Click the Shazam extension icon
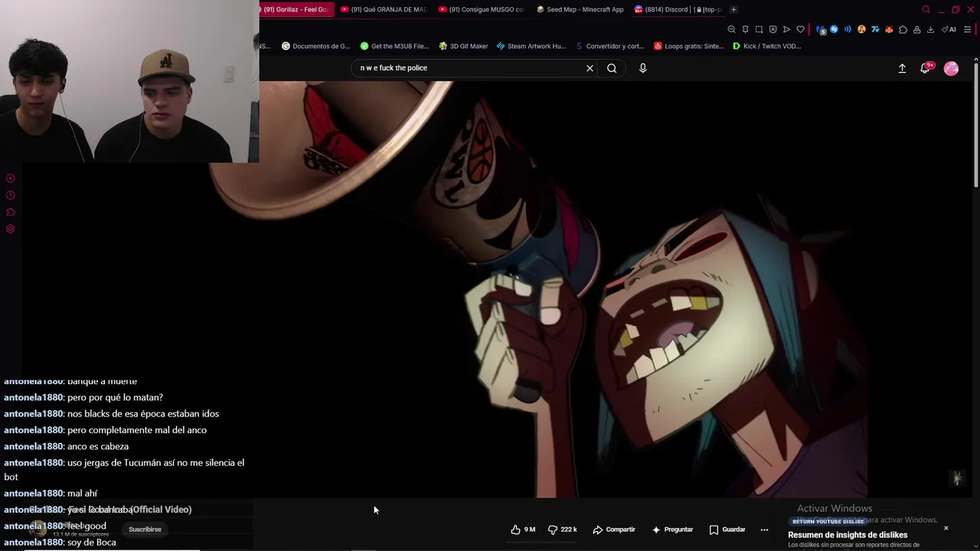 [x=834, y=29]
